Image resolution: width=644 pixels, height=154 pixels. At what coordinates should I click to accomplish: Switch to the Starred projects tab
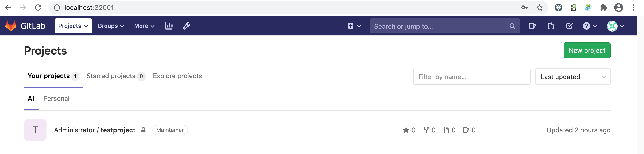click(x=111, y=76)
